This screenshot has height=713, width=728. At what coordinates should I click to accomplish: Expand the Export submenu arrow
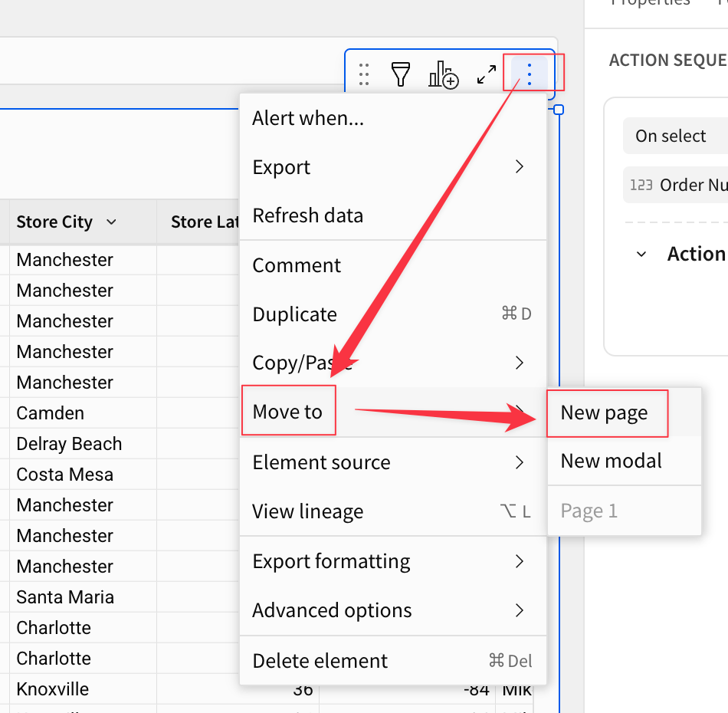tap(520, 166)
